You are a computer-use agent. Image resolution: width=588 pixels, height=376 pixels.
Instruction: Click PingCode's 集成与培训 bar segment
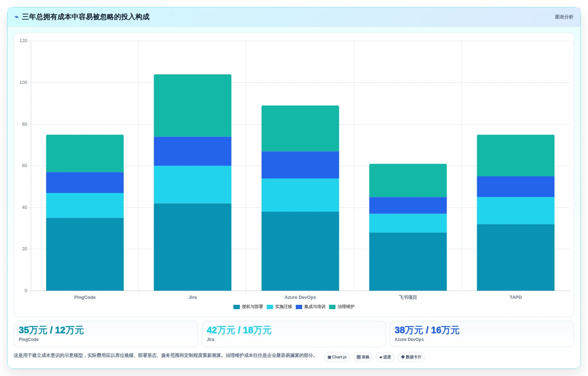pyautogui.click(x=85, y=183)
